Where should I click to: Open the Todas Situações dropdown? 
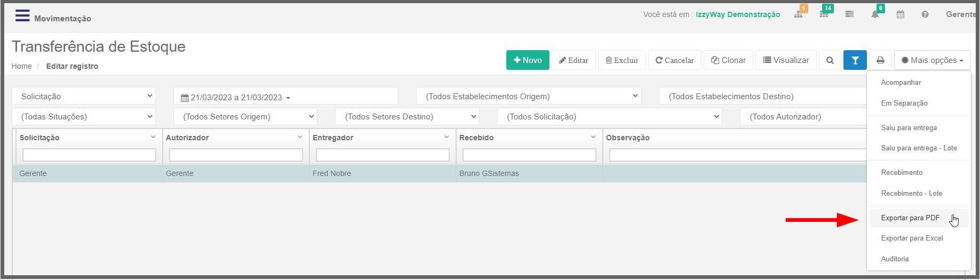click(x=84, y=116)
